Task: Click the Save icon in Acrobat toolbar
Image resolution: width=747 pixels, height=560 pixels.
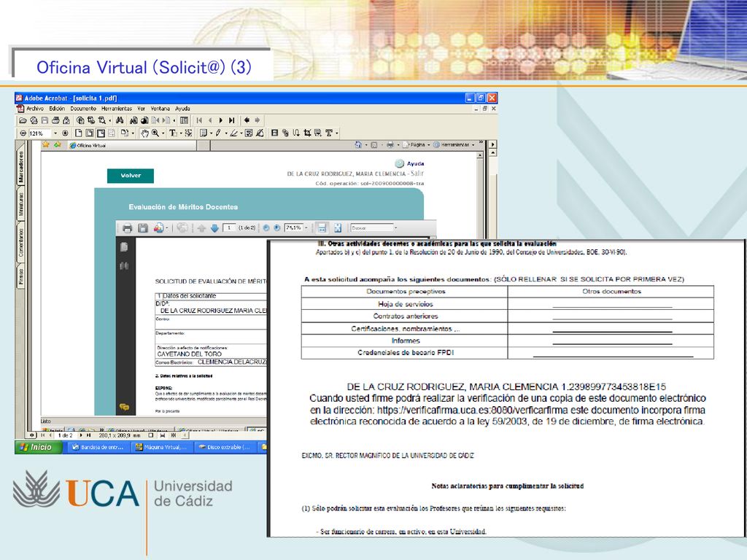Action: (44, 120)
